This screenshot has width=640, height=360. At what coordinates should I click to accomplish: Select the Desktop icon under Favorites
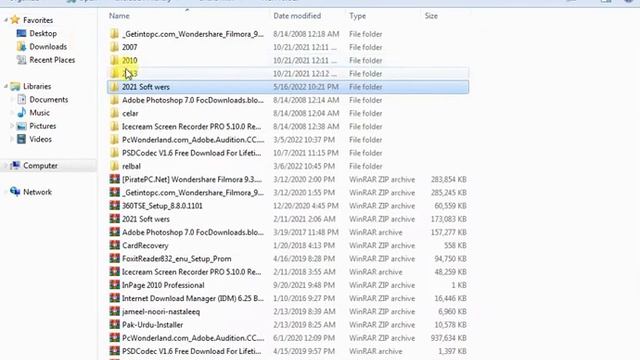point(21,33)
